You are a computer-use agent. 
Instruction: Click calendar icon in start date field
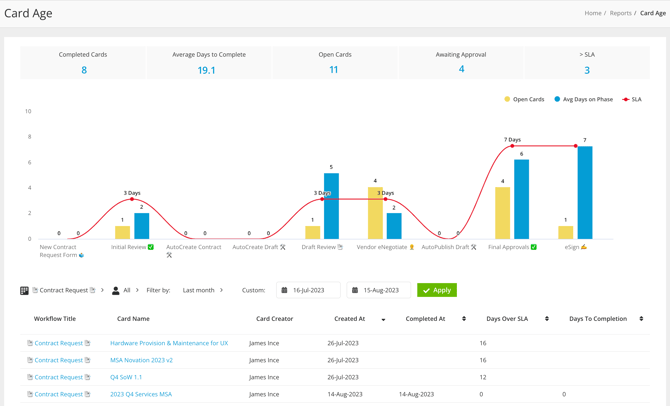[284, 291]
